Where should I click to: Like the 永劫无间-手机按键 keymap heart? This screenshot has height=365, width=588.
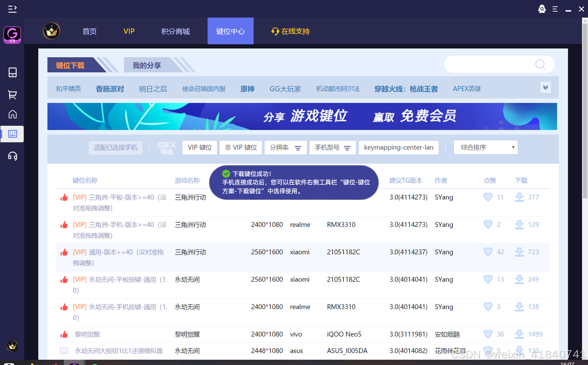pyautogui.click(x=488, y=307)
